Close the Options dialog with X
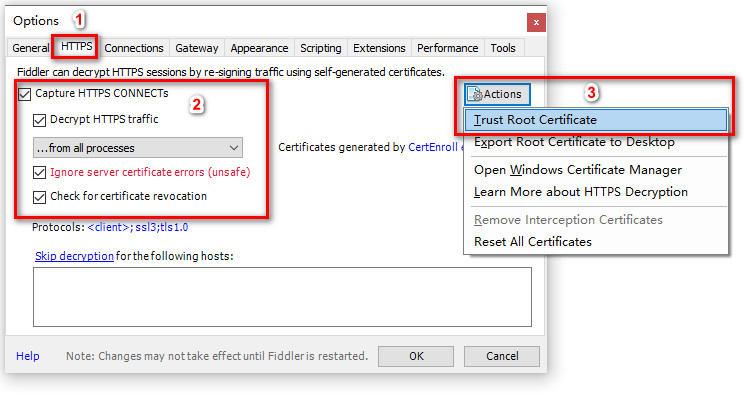Viewport: 744px width, 404px height. click(x=536, y=22)
